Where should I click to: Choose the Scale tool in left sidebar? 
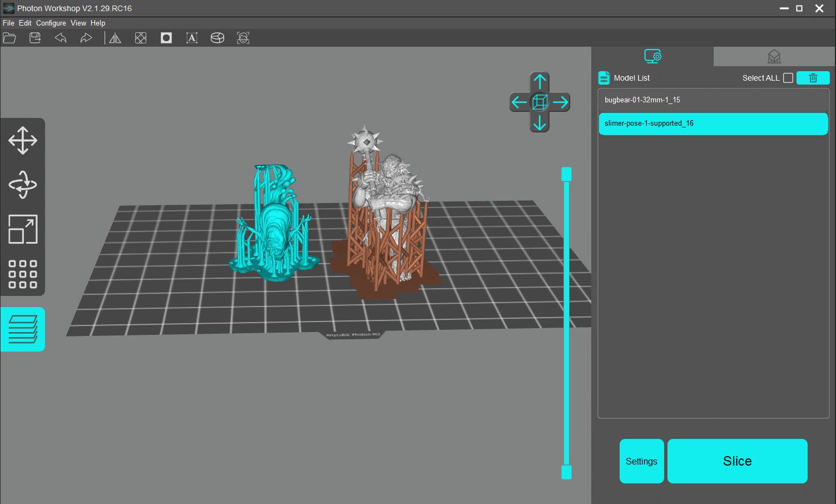click(x=23, y=229)
